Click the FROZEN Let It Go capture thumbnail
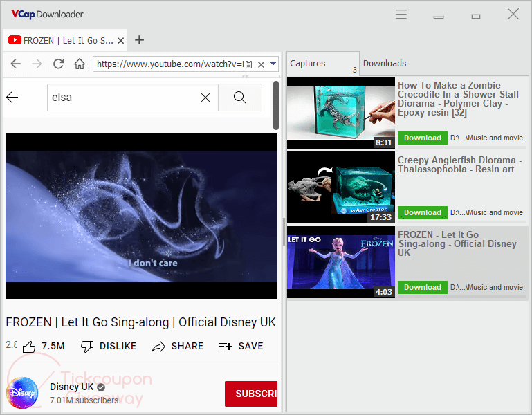The height and width of the screenshot is (415, 532). (x=341, y=262)
